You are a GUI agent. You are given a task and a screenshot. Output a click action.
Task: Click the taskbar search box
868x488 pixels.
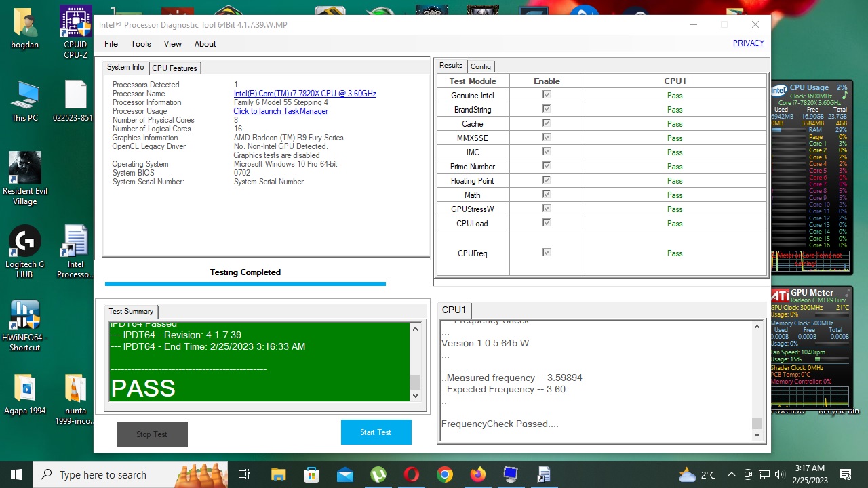tap(130, 474)
